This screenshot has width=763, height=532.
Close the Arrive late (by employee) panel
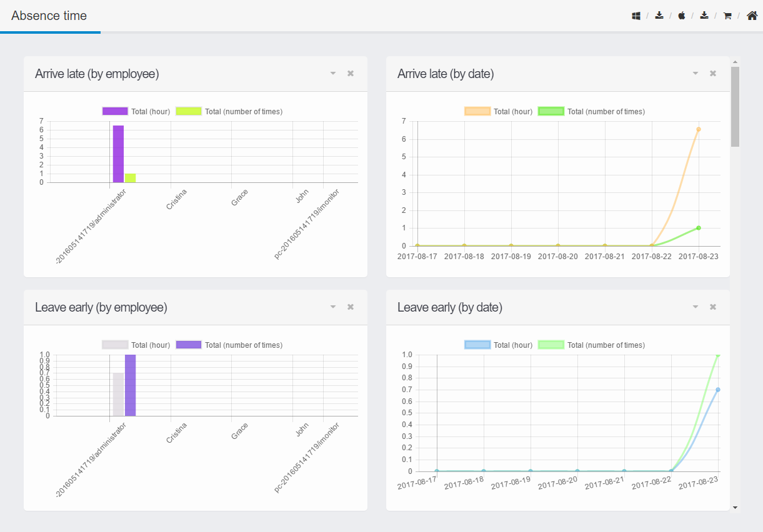(351, 74)
